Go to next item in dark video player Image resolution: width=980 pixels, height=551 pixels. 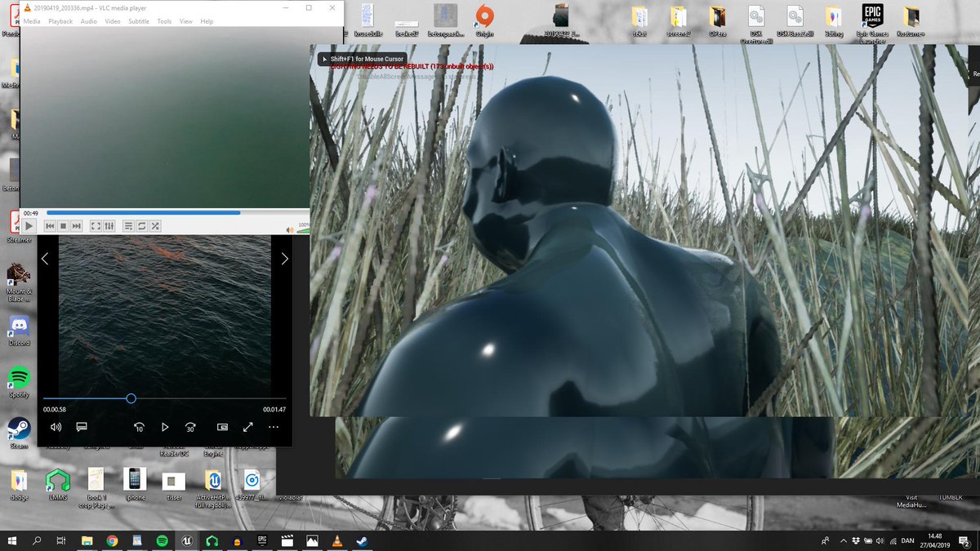click(284, 259)
